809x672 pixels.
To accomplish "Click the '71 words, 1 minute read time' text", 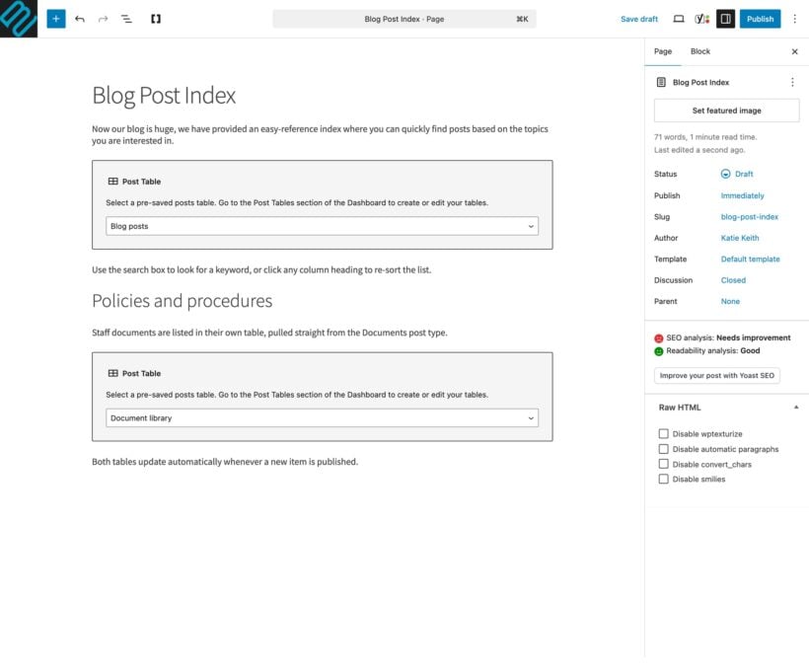I will coord(705,137).
